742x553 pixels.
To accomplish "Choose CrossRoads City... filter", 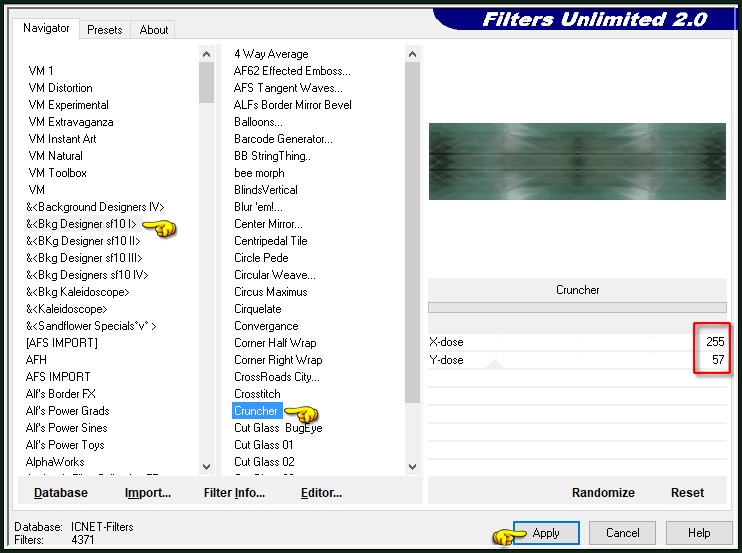I will point(277,377).
